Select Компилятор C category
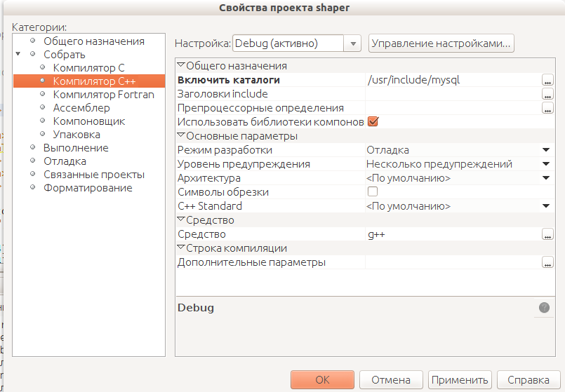 point(88,67)
